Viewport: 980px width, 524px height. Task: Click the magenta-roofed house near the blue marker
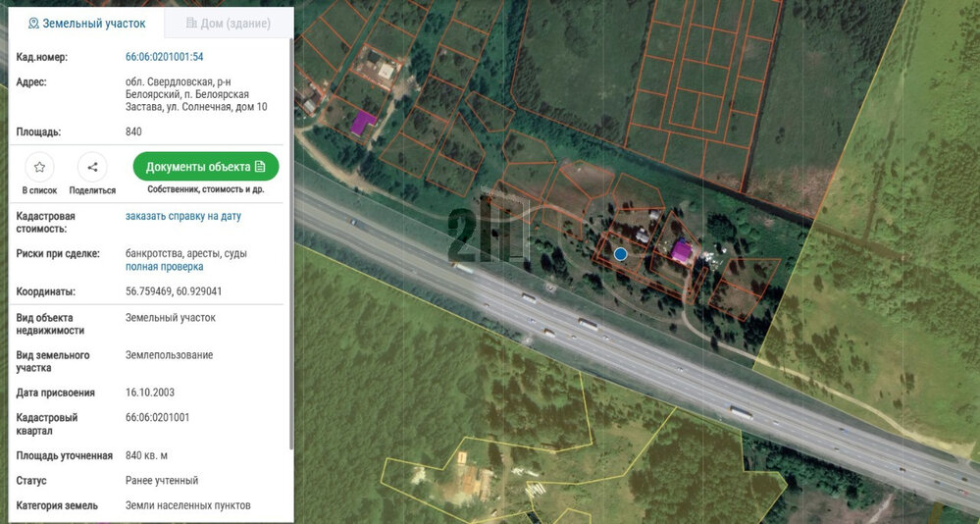click(x=681, y=251)
